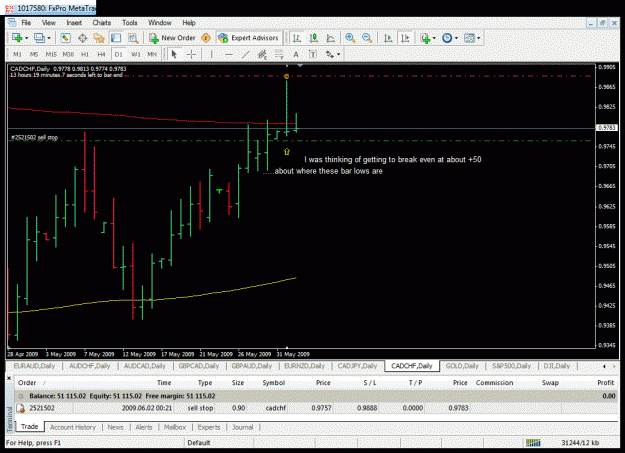Open the Tools menu

pos(130,23)
